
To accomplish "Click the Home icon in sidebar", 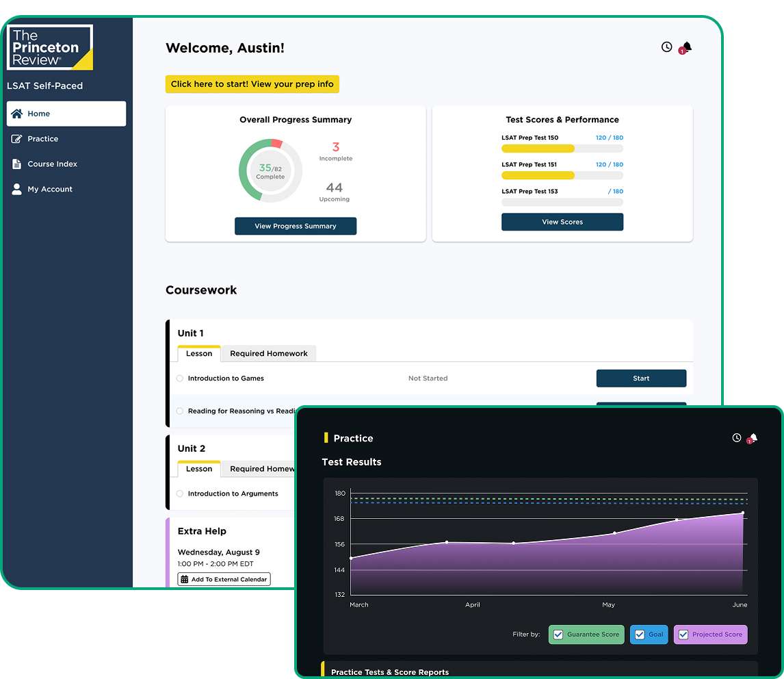I will [17, 114].
